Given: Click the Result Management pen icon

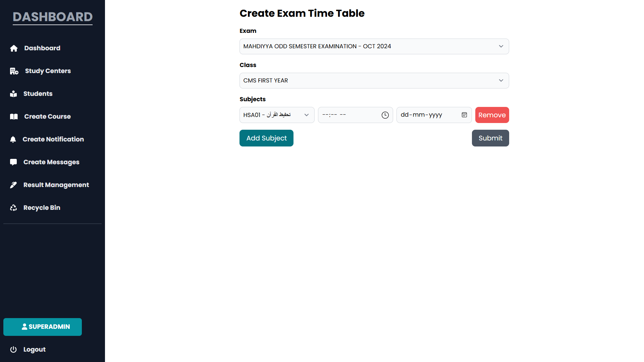Looking at the screenshot, I should click(x=13, y=185).
